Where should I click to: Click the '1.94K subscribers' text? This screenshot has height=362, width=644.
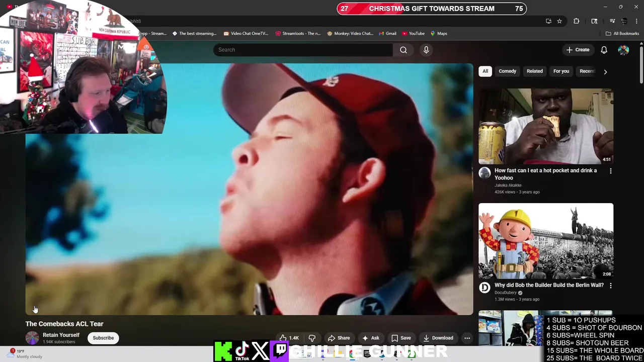[59, 342]
